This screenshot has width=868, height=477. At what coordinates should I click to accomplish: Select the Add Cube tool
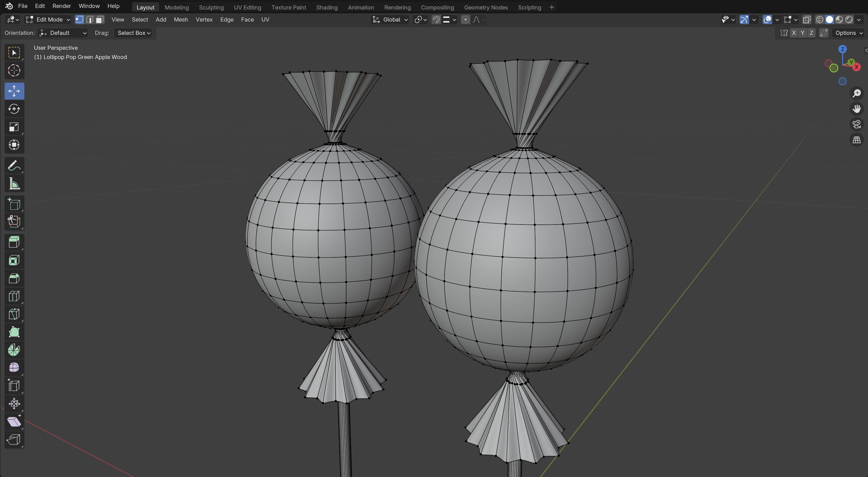point(14,204)
